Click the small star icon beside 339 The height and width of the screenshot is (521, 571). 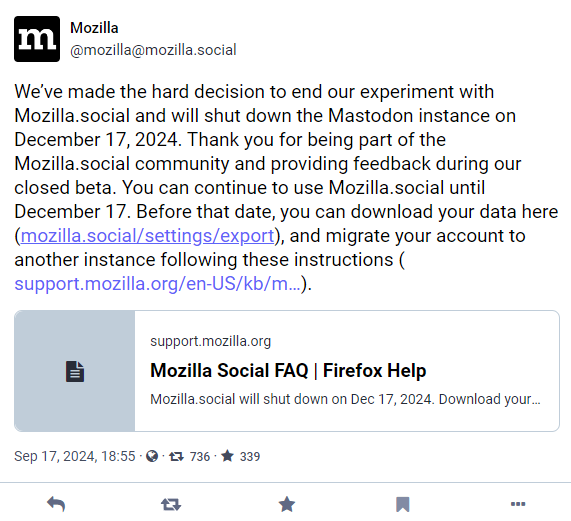pos(228,456)
